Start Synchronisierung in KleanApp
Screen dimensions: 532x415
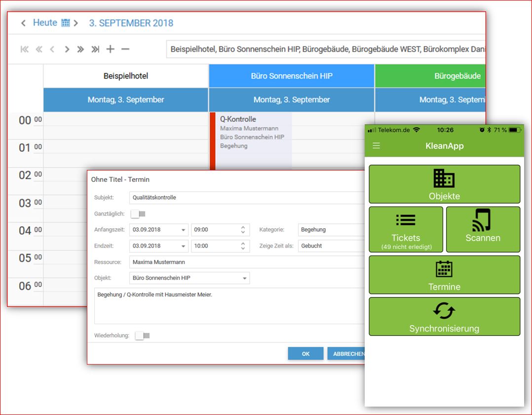[x=445, y=317]
